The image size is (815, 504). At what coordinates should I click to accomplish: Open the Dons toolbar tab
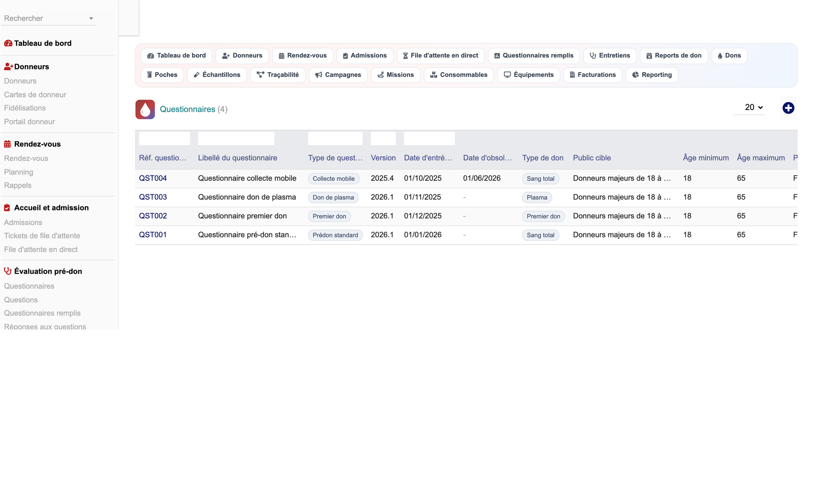[x=730, y=56]
